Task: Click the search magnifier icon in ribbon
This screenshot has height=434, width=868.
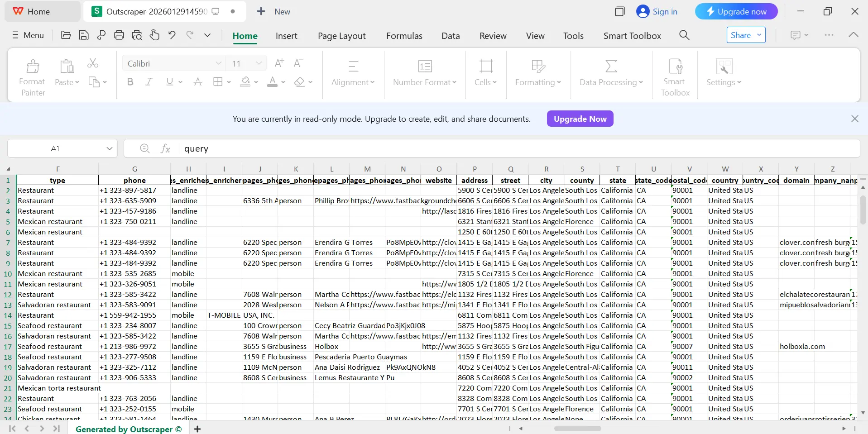Action: [x=684, y=35]
